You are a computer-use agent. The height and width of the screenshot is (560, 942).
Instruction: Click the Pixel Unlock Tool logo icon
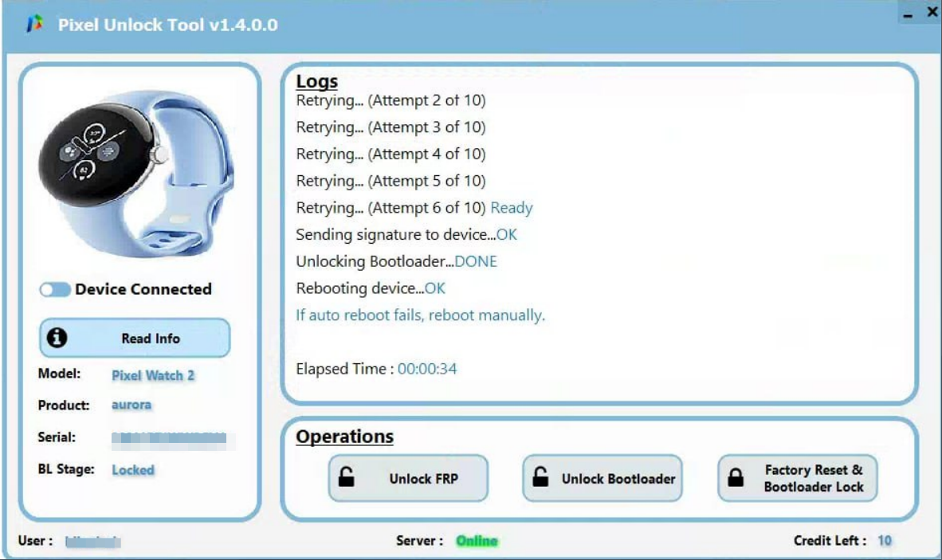[x=34, y=25]
